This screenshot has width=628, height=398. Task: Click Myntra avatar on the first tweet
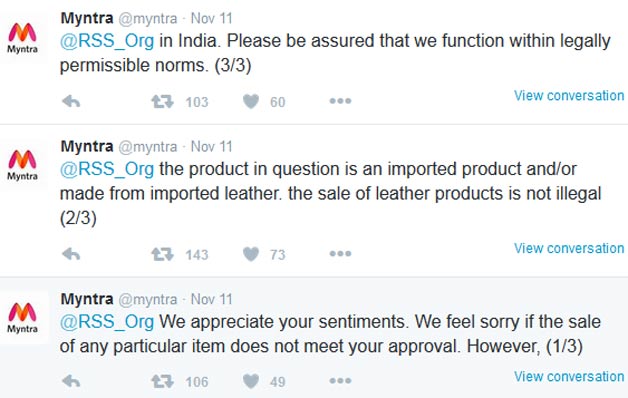coord(22,38)
